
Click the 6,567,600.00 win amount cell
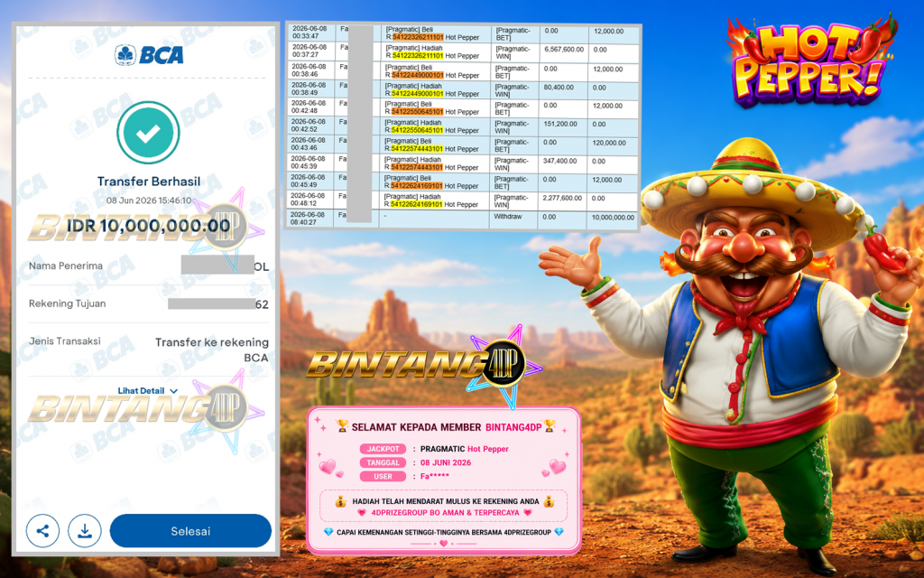pos(564,52)
